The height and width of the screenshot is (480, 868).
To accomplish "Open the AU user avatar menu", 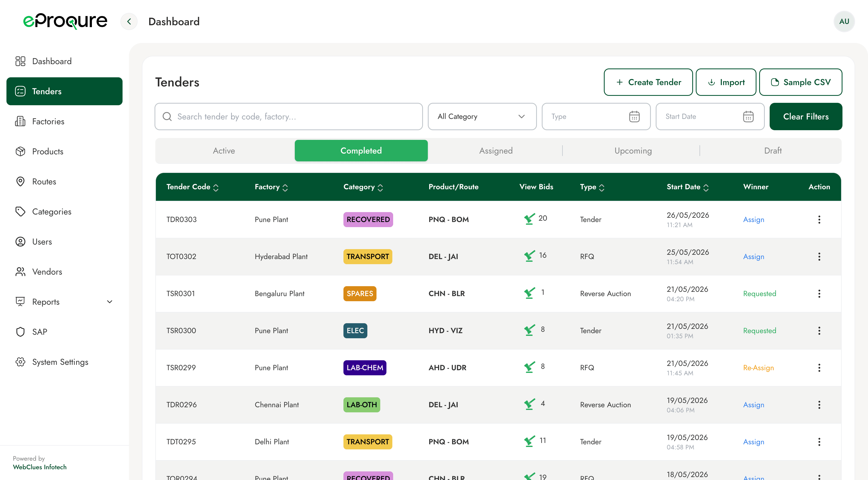I will point(844,21).
